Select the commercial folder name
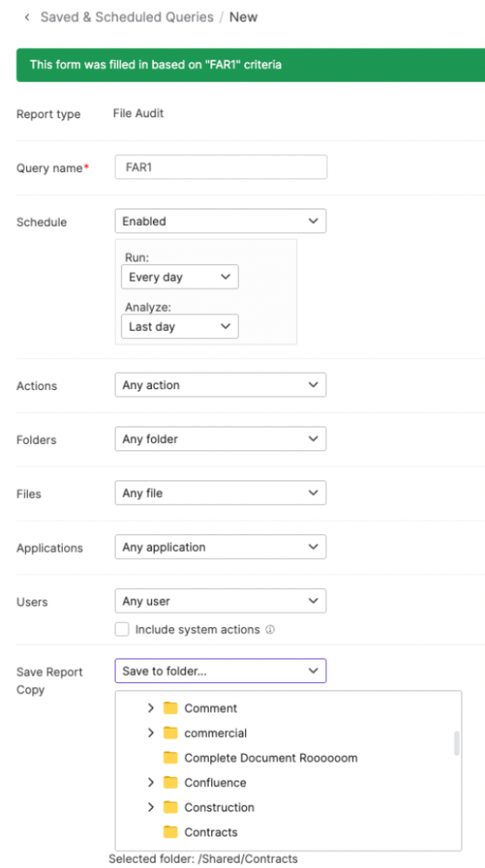This screenshot has height=868, width=485. [216, 733]
